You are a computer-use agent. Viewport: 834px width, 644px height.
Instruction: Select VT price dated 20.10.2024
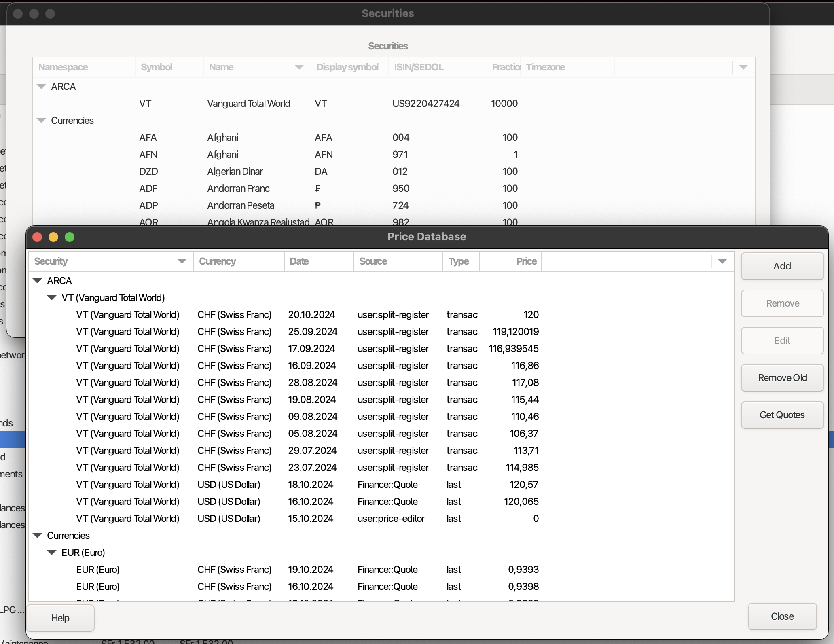pyautogui.click(x=311, y=314)
